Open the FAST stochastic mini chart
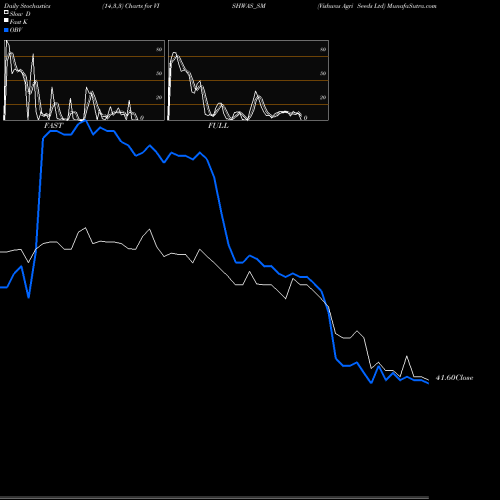Image resolution: width=500 pixels, height=500 pixels. (84, 80)
